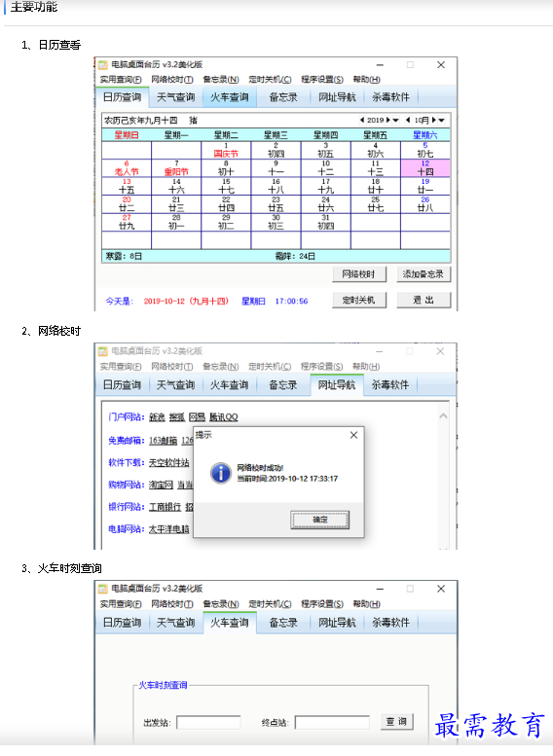Open 程序设置(S) menu in the calendar window

tap(322, 80)
